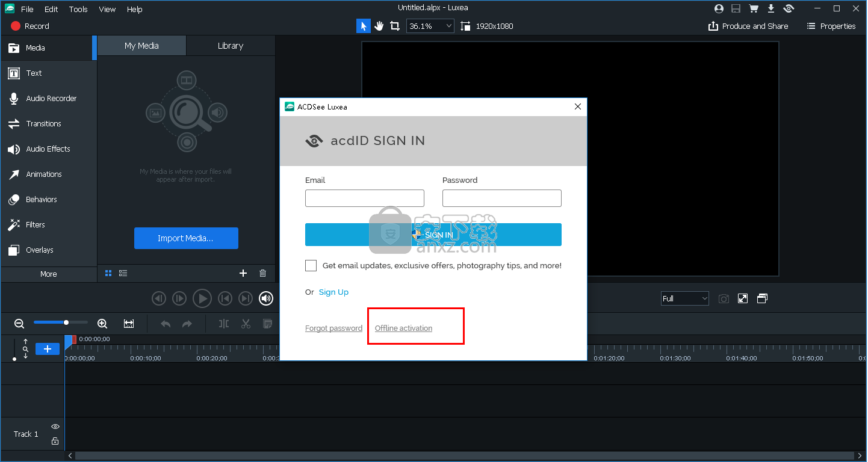
Task: Open Transitions in the sidebar
Action: click(x=48, y=123)
